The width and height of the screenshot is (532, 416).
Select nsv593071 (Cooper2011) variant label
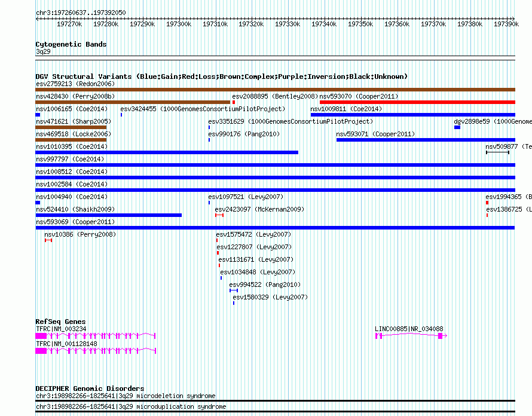pyautogui.click(x=375, y=134)
